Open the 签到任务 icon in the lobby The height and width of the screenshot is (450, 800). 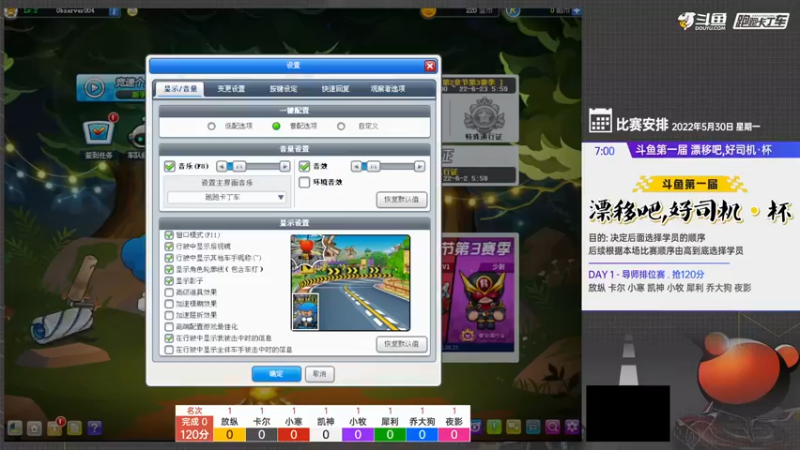click(x=98, y=133)
